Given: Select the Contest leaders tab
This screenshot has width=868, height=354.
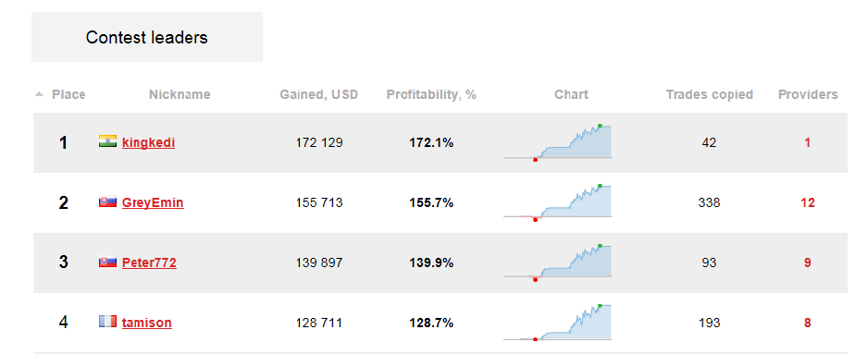Looking at the screenshot, I should pos(147,37).
